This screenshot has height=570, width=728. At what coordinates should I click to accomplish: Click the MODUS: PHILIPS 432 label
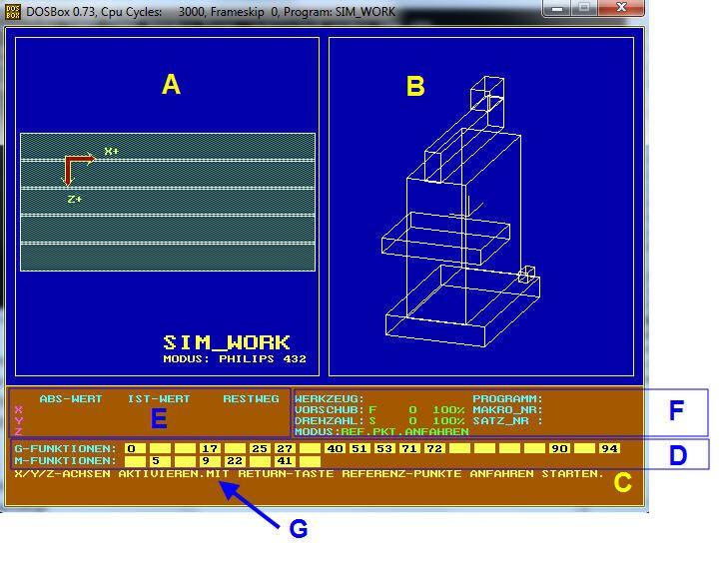click(235, 358)
